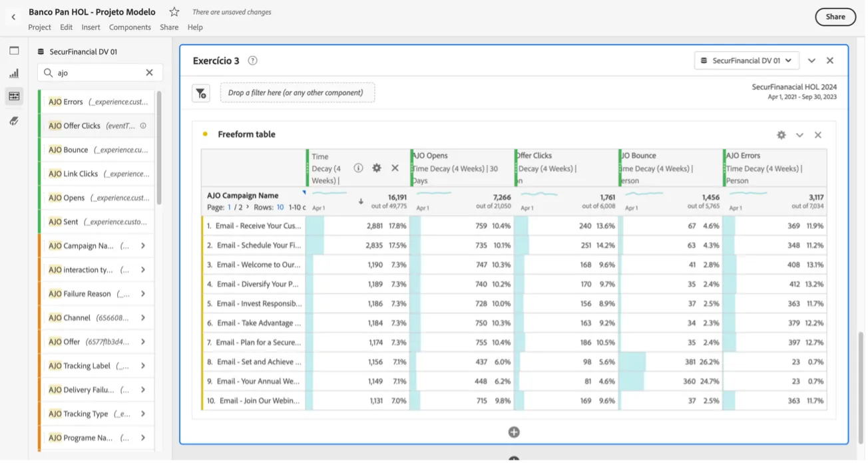This screenshot has width=868, height=463.
Task: Click the 'Drop a filter here' drop zone
Action: [298, 93]
